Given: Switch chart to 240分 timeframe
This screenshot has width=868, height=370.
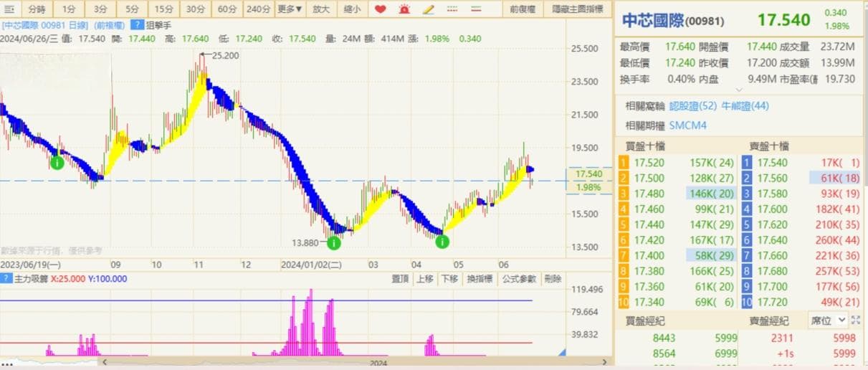Looking at the screenshot, I should point(258,9).
